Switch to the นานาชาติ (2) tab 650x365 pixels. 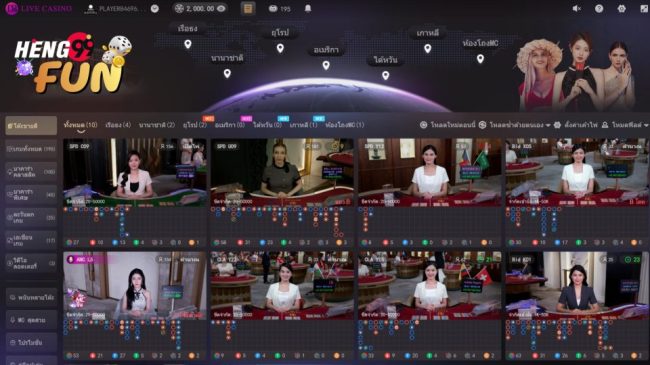[157, 125]
